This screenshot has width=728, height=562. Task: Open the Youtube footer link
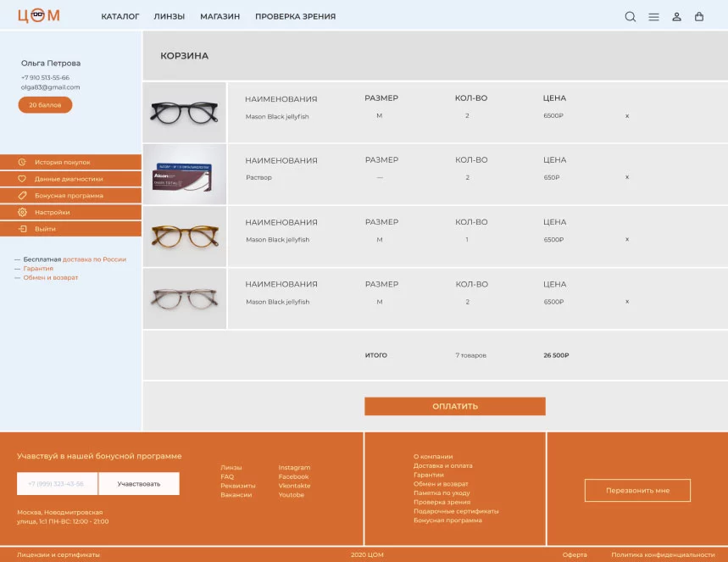pyautogui.click(x=291, y=495)
